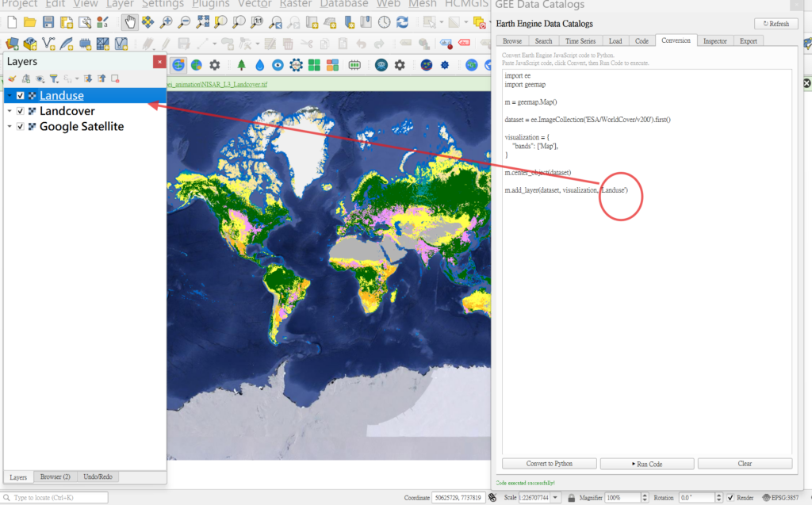812x505 pixels.
Task: Click the filter legend funnel icon
Action: pyautogui.click(x=54, y=78)
